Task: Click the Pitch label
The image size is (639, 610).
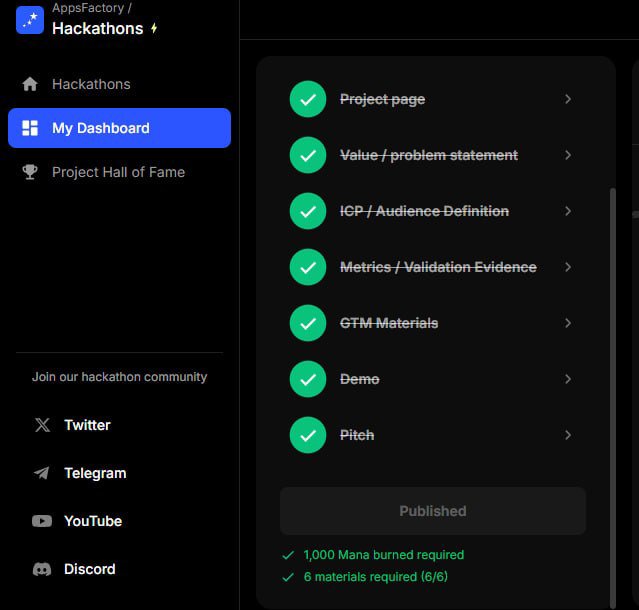Action: 357,435
